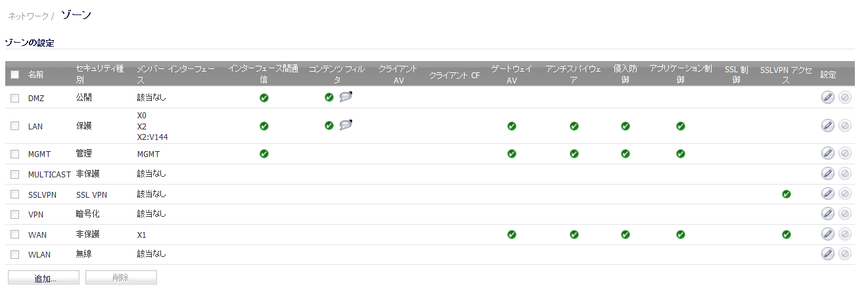Click the 名前 column header
This screenshot has height=297, width=868.
coord(35,75)
